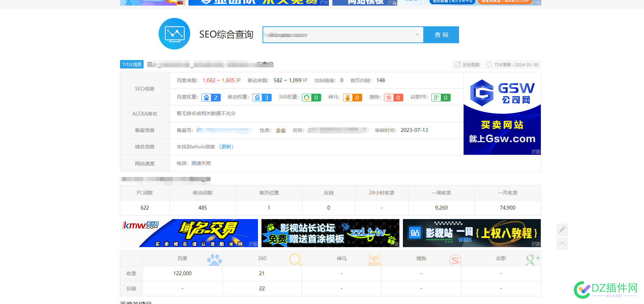Click the 查询 search button
The image size is (644, 304).
click(x=441, y=35)
